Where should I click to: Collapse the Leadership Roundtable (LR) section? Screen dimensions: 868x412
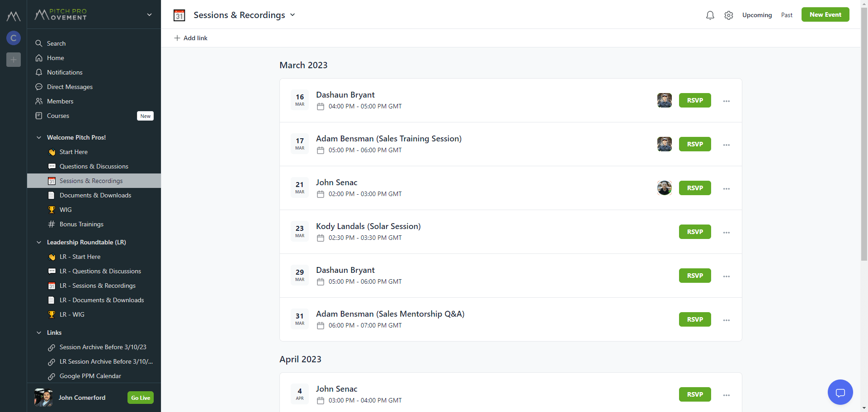(39, 242)
